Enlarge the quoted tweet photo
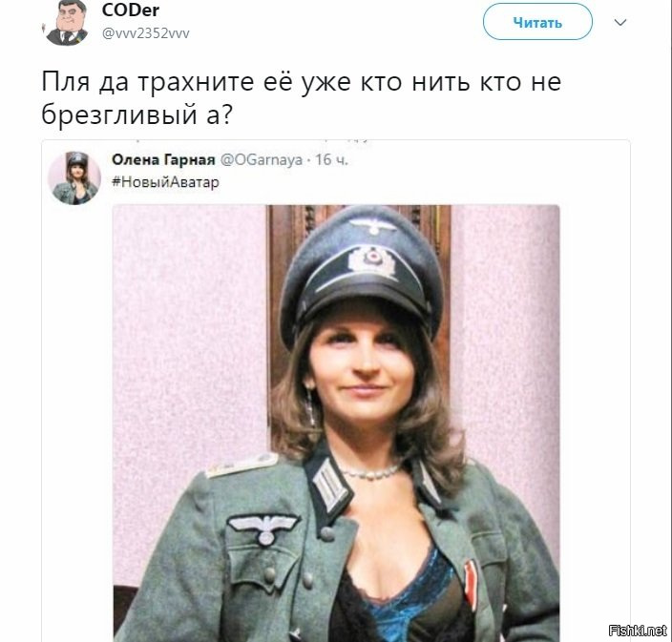The width and height of the screenshot is (672, 642). 336,424
